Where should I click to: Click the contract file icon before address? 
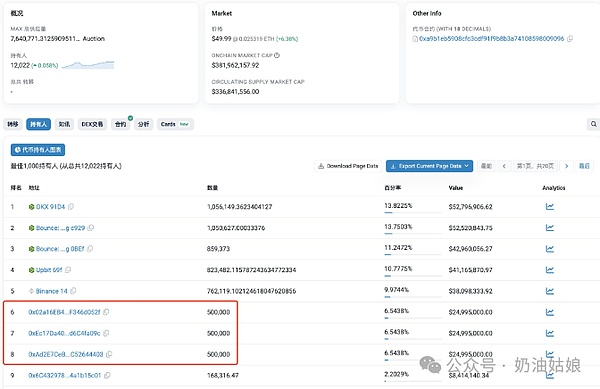point(415,39)
